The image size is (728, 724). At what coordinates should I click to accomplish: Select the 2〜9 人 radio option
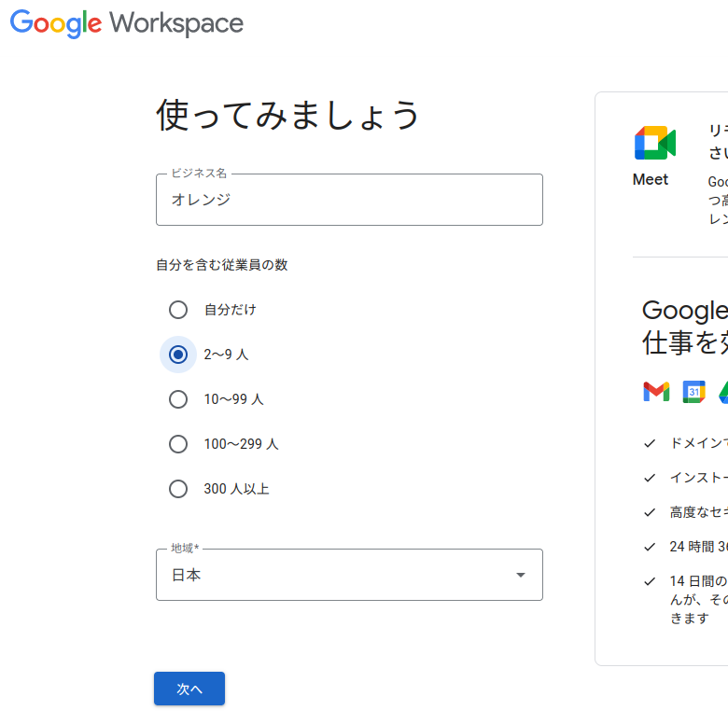coord(178,355)
